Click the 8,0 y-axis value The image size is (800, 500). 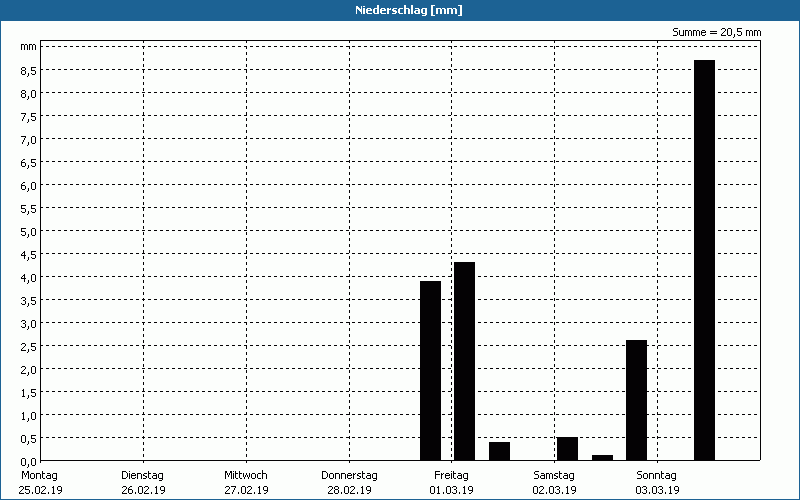[x=29, y=94]
